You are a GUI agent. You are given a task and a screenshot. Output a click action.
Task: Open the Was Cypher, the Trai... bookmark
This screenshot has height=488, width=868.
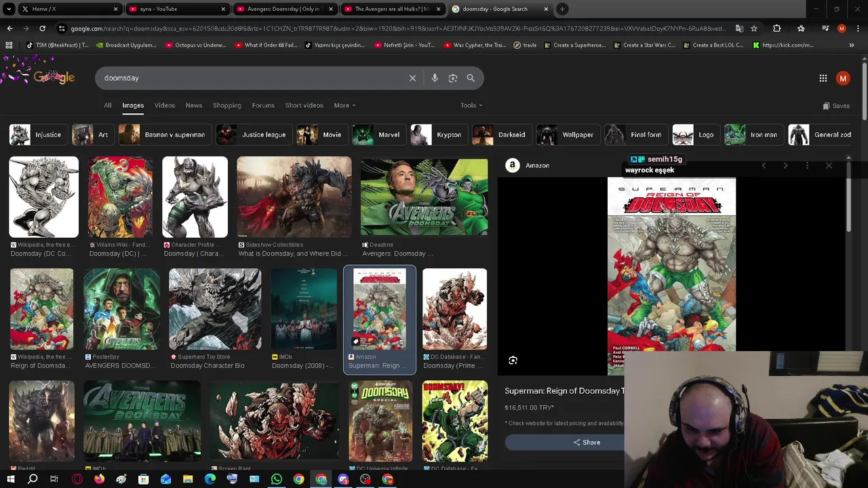[x=475, y=45]
